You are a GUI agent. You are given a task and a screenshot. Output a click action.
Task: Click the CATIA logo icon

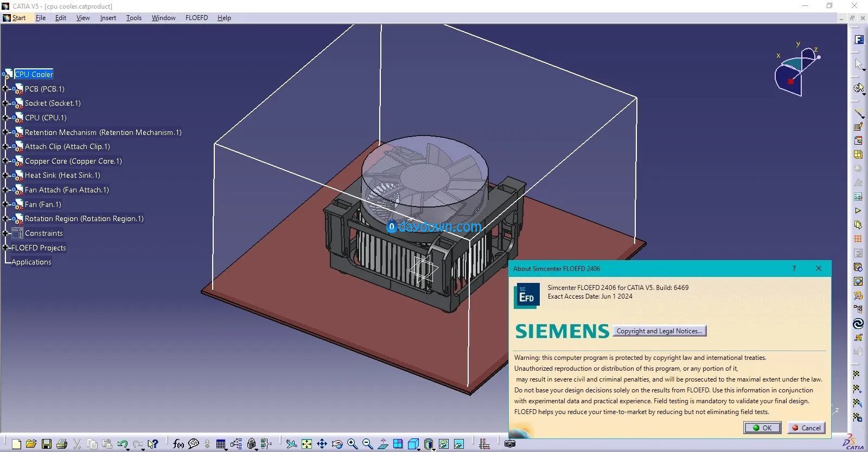[854, 442]
